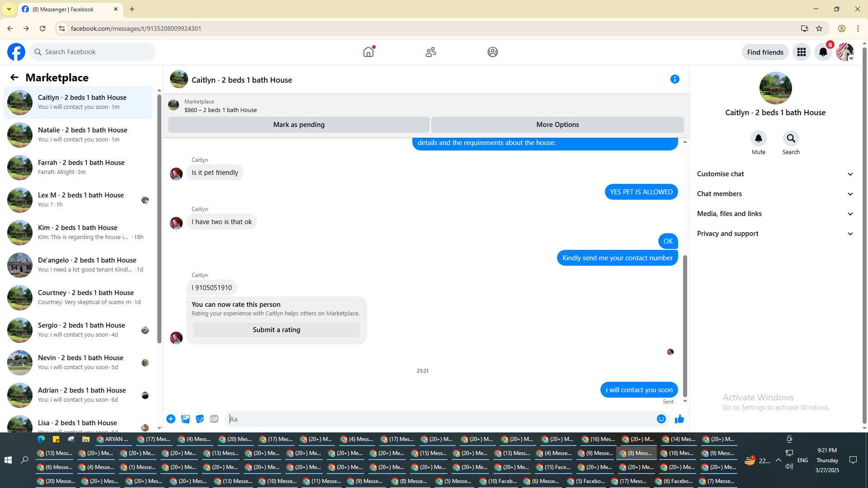Expand Chat members section
The image size is (868, 488).
point(775,194)
